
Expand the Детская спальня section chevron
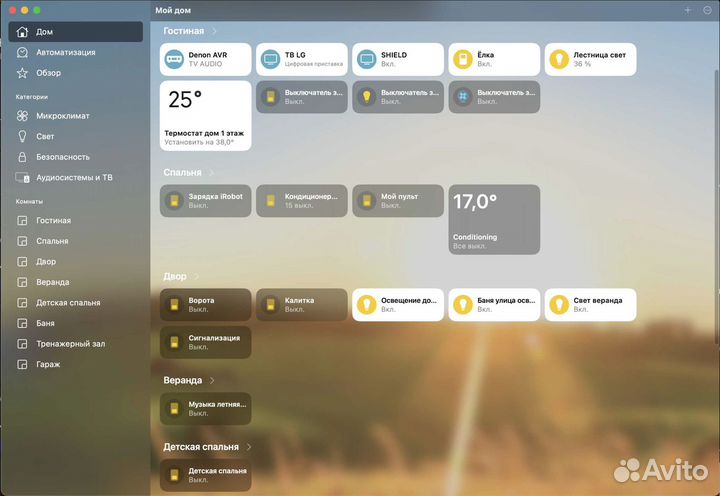pyautogui.click(x=249, y=447)
